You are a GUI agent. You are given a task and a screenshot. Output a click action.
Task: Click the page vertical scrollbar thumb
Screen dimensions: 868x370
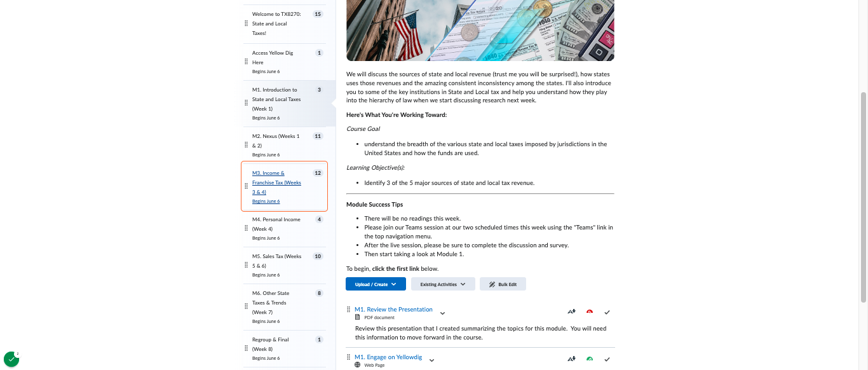[863, 197]
